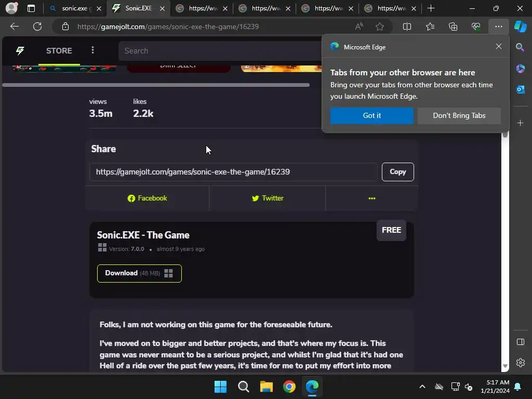Open Windows taskbar search
This screenshot has width=532, height=399.
tap(243, 387)
